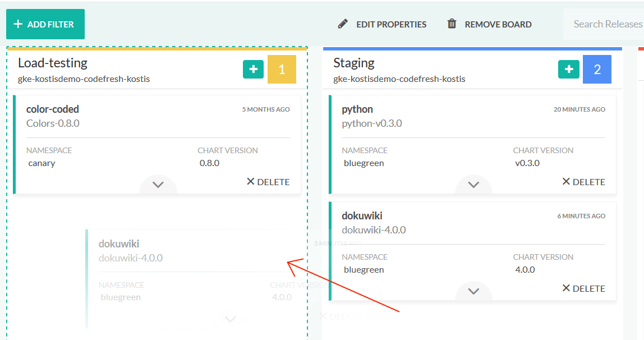Click the green plus icon in Staging column

[x=568, y=69]
